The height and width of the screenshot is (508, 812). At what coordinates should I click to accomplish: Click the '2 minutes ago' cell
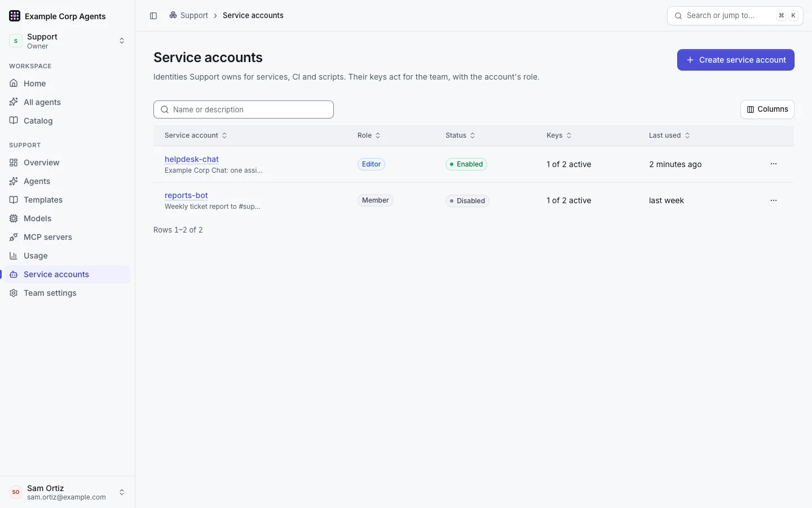(676, 164)
